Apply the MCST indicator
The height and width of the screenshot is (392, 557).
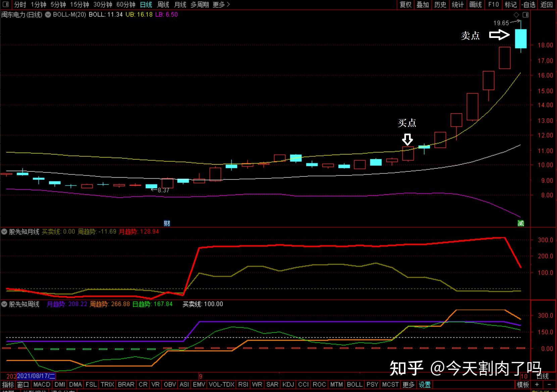pyautogui.click(x=390, y=385)
